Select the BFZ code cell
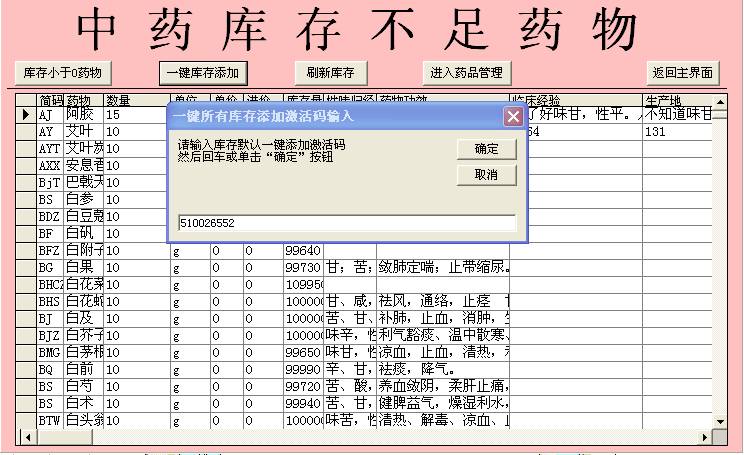The image size is (744, 455). click(50, 251)
